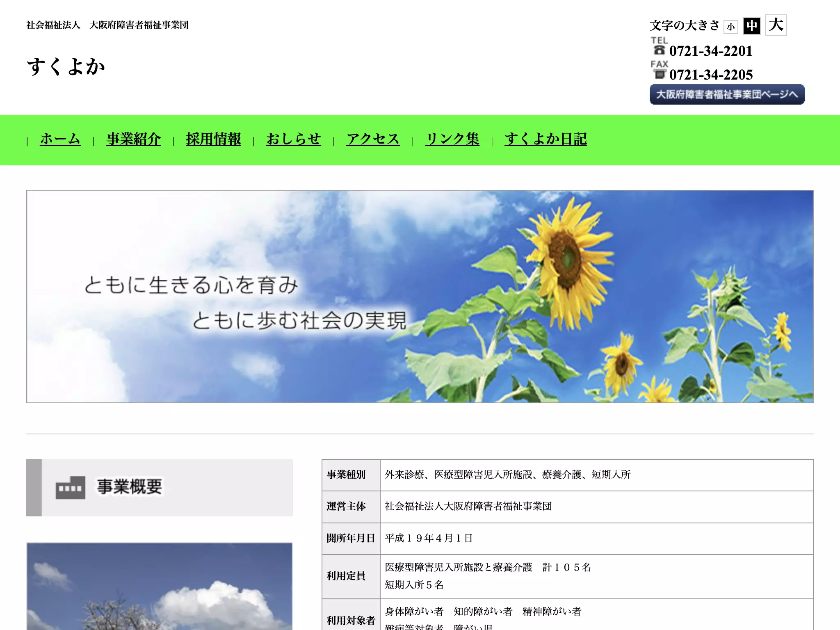Click the 文字の大きさ label
Image resolution: width=840 pixels, height=630 pixels.
(x=685, y=25)
